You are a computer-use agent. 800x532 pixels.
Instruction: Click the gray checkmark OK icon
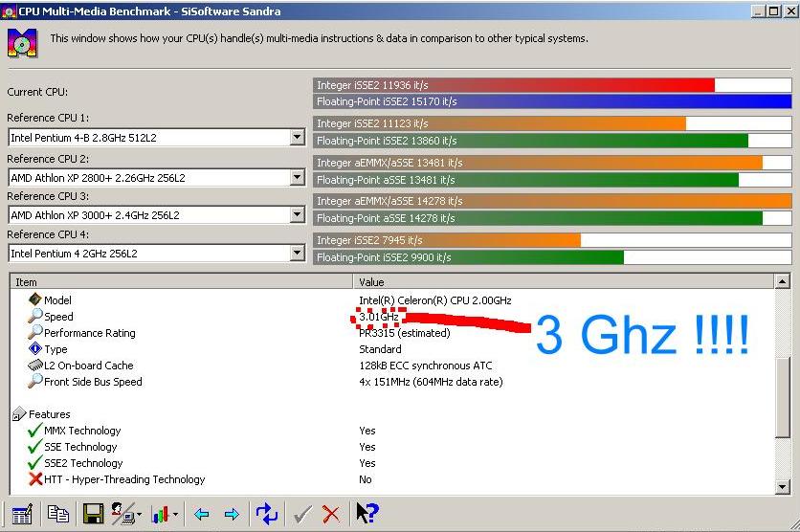(x=302, y=514)
